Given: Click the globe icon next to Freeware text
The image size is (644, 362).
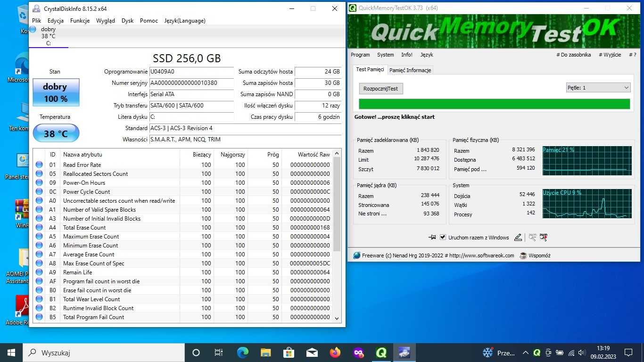Looking at the screenshot, I should pyautogui.click(x=357, y=255).
